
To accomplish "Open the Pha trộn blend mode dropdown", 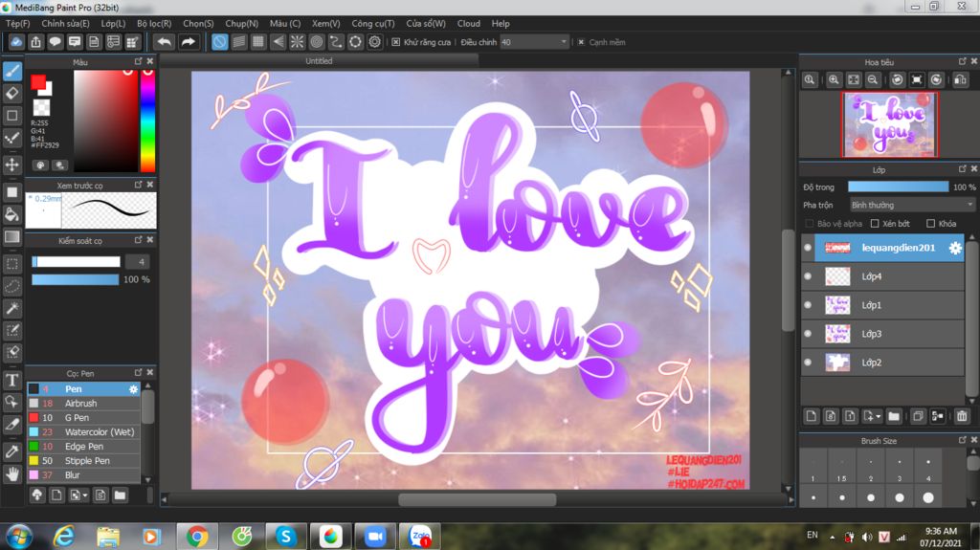I will (x=912, y=205).
